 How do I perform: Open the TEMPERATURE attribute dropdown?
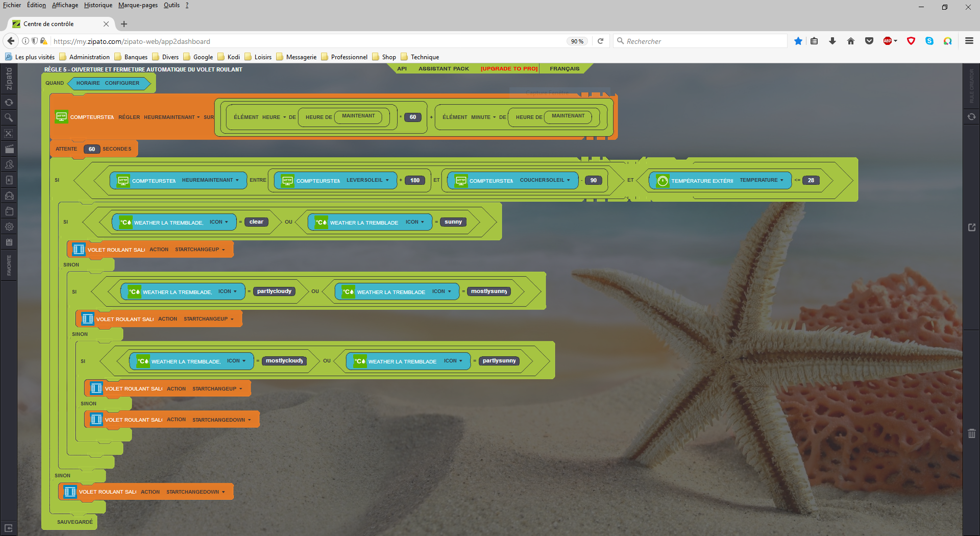762,180
